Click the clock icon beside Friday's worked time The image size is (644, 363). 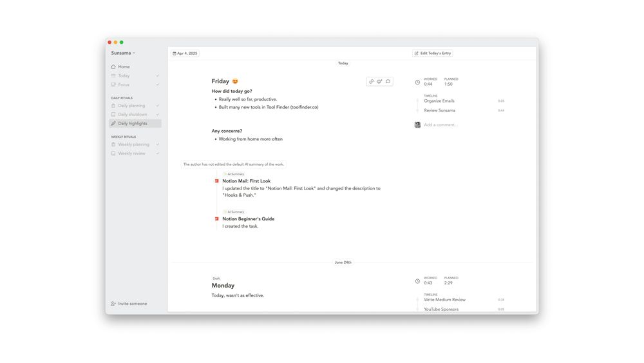click(x=417, y=83)
